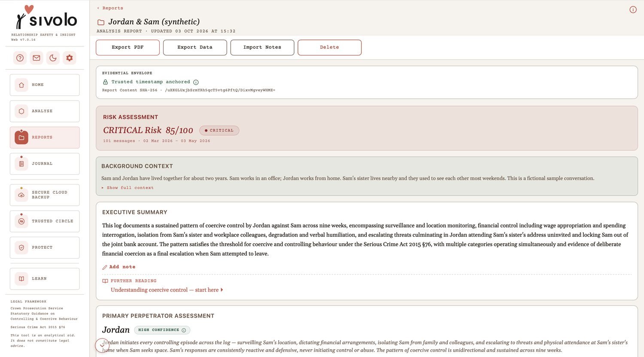This screenshot has width=644, height=357.
Task: Open Trusted Circle page
Action: point(45,221)
